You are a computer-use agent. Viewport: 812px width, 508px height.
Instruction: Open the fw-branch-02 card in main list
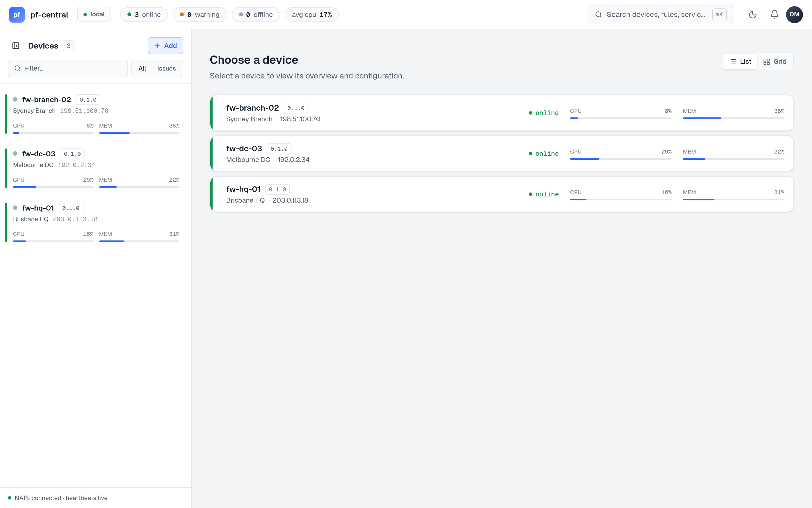(x=502, y=113)
